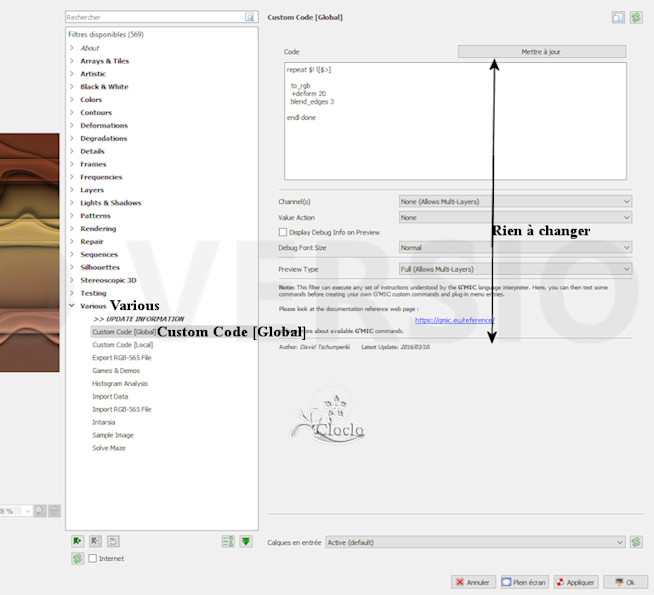Click the expand/collapse all folders icon

click(228, 541)
